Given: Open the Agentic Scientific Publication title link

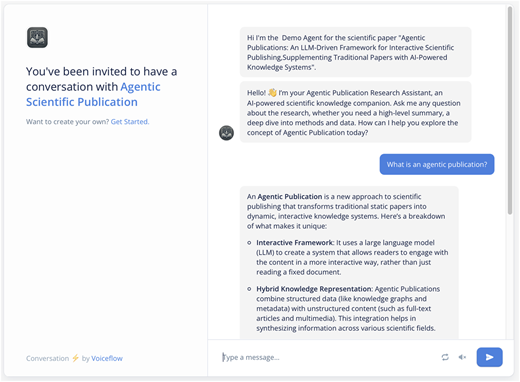Looking at the screenshot, I should click(x=93, y=94).
